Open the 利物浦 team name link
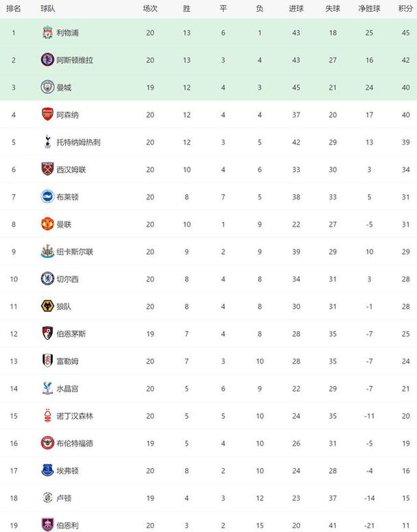Screen dimensions: 417x532 tap(67, 33)
